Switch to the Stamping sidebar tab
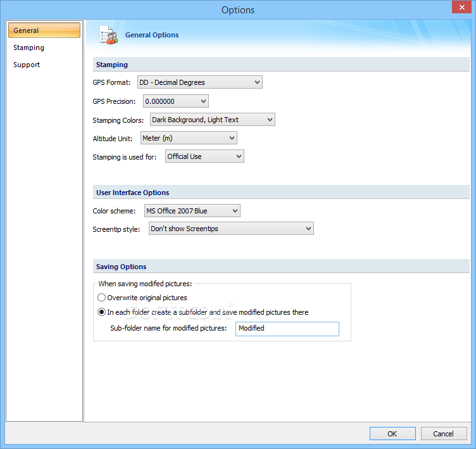This screenshot has height=449, width=476. [x=29, y=47]
